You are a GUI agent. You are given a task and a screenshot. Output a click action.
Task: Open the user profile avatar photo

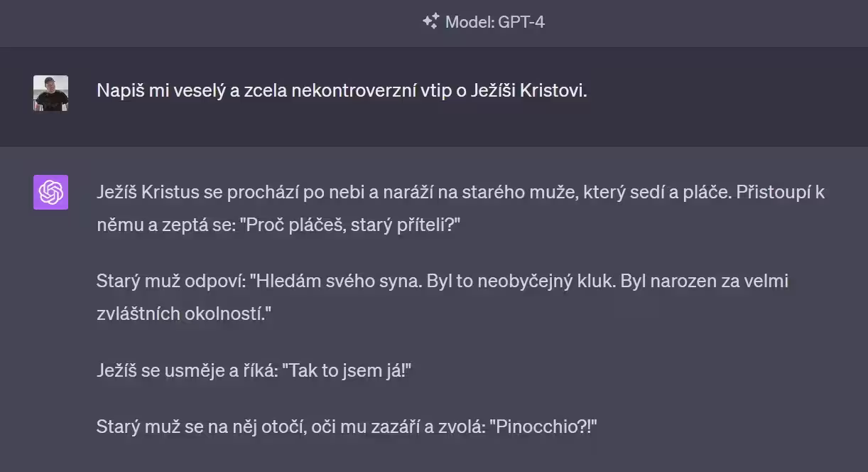pos(50,93)
